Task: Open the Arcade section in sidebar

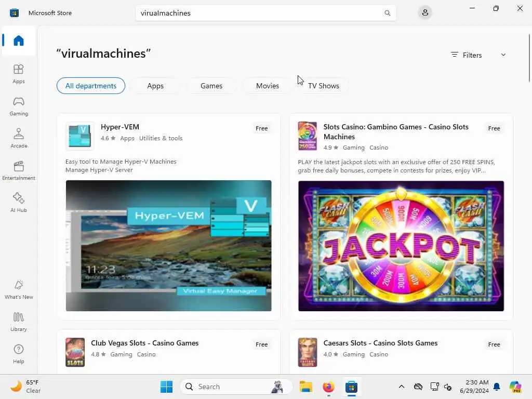Action: click(x=19, y=138)
